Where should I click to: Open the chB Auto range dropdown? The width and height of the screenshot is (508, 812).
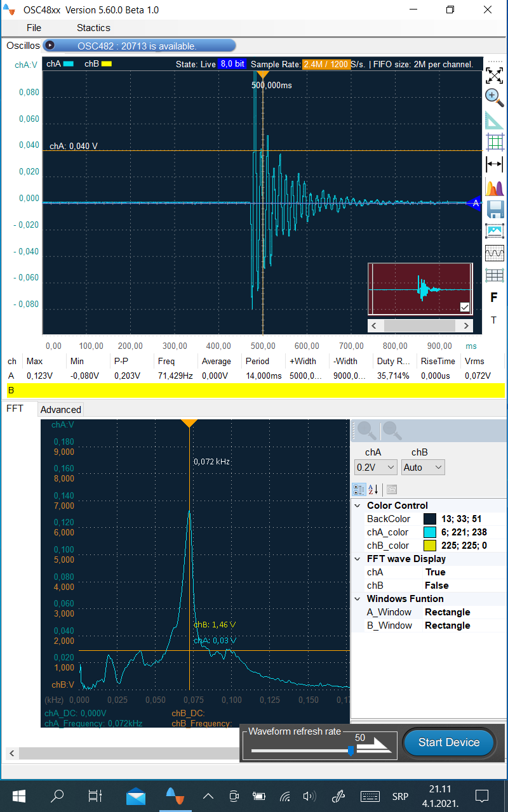click(x=423, y=468)
